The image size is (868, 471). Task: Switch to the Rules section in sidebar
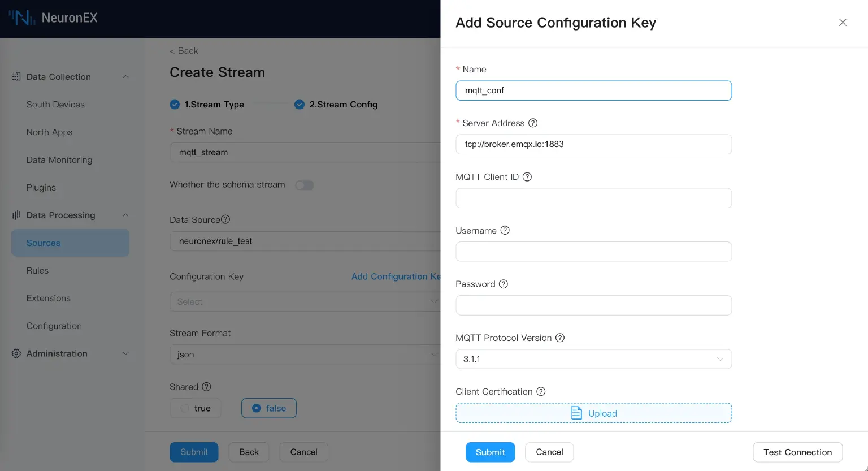pyautogui.click(x=37, y=270)
